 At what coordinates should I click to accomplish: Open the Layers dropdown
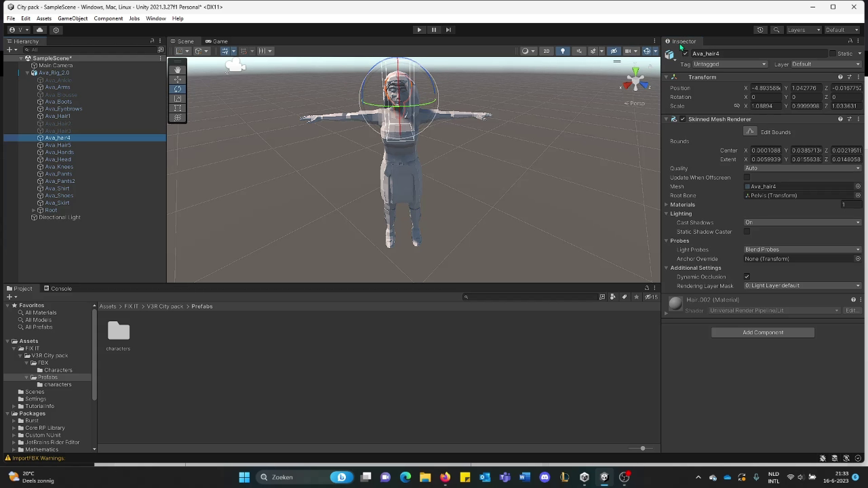804,30
